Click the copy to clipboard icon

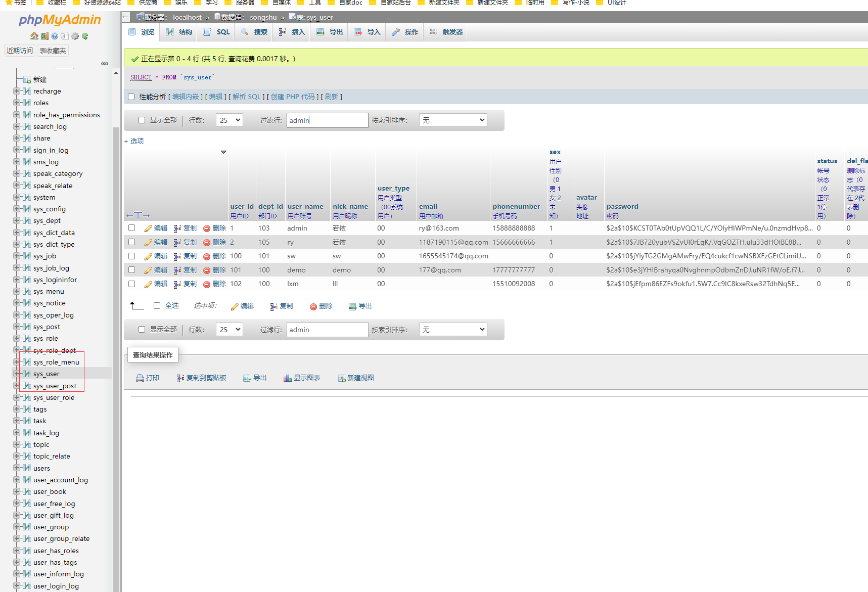[x=180, y=378]
